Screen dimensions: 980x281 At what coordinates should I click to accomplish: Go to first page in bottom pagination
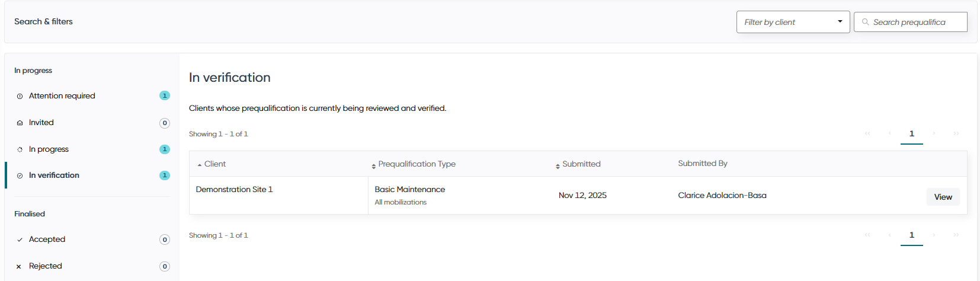tap(867, 235)
